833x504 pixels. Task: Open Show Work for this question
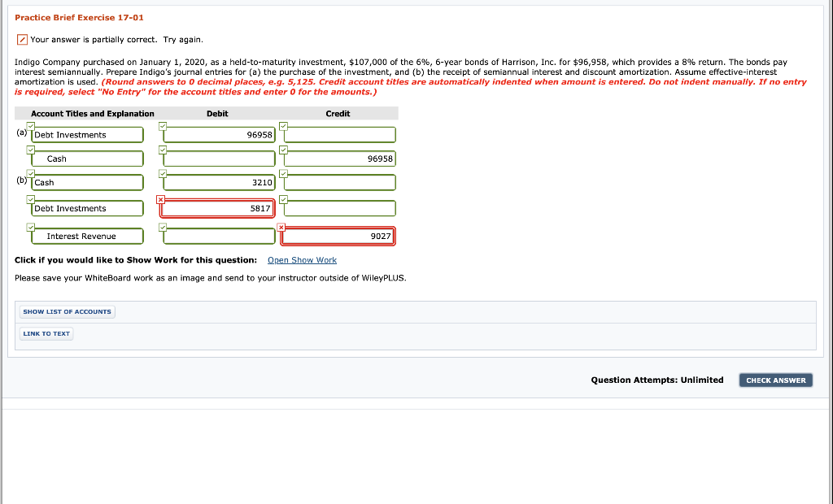pos(302,259)
